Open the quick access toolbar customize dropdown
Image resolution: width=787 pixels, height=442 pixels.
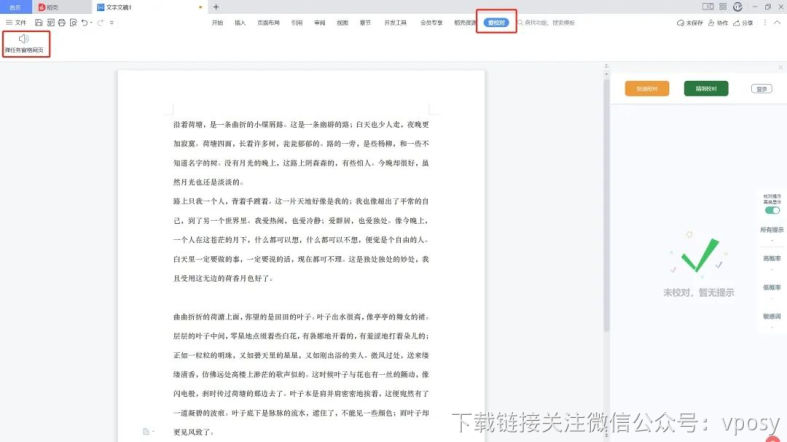coord(111,23)
